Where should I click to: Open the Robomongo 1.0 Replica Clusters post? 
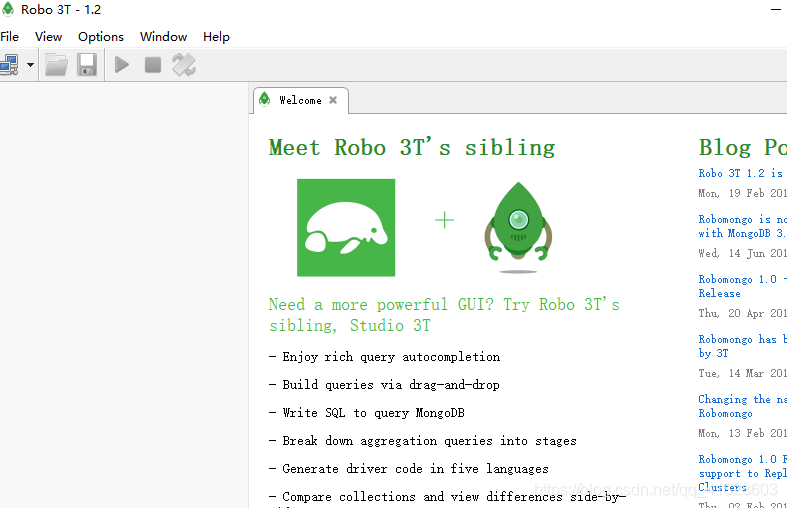[742, 473]
